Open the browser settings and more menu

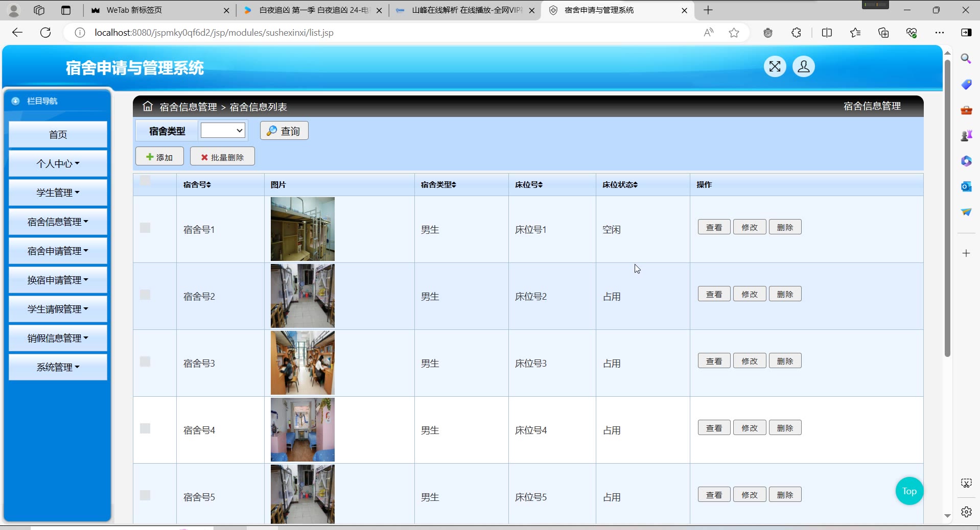click(x=939, y=33)
